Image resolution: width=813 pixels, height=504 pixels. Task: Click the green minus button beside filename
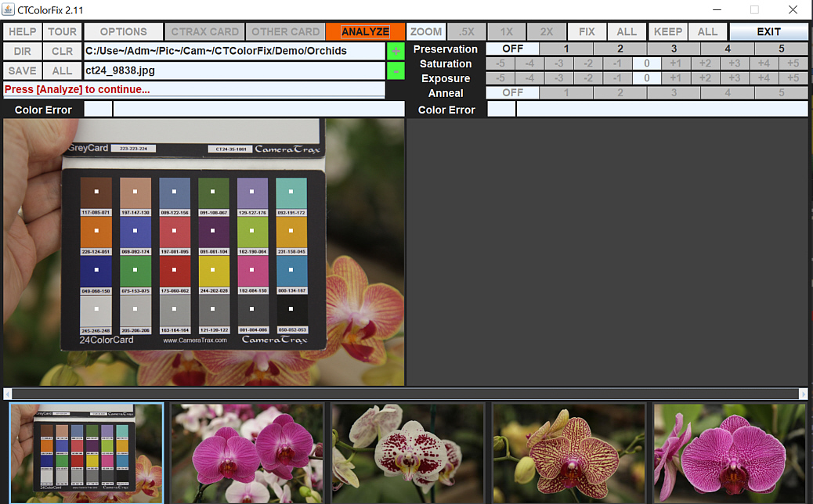pos(396,70)
